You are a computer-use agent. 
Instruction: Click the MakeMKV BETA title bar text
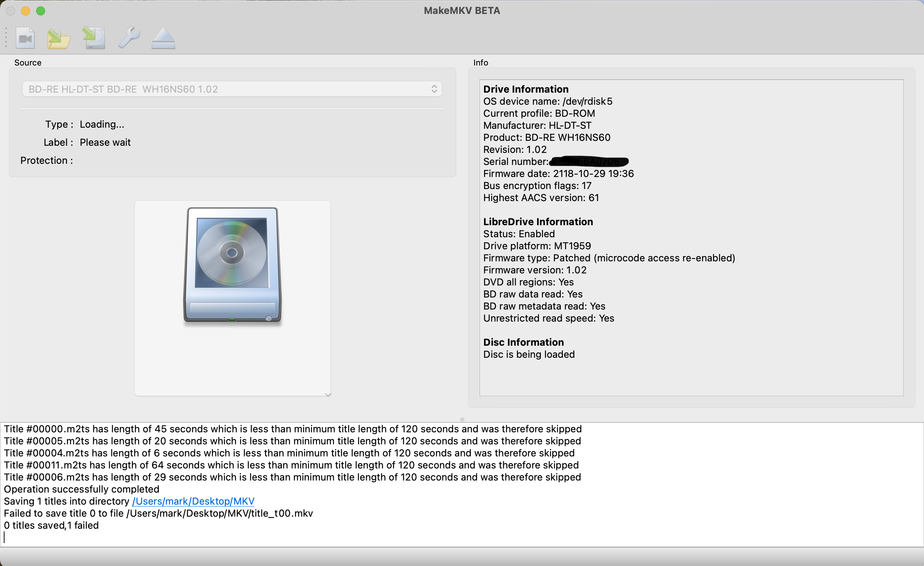click(462, 11)
